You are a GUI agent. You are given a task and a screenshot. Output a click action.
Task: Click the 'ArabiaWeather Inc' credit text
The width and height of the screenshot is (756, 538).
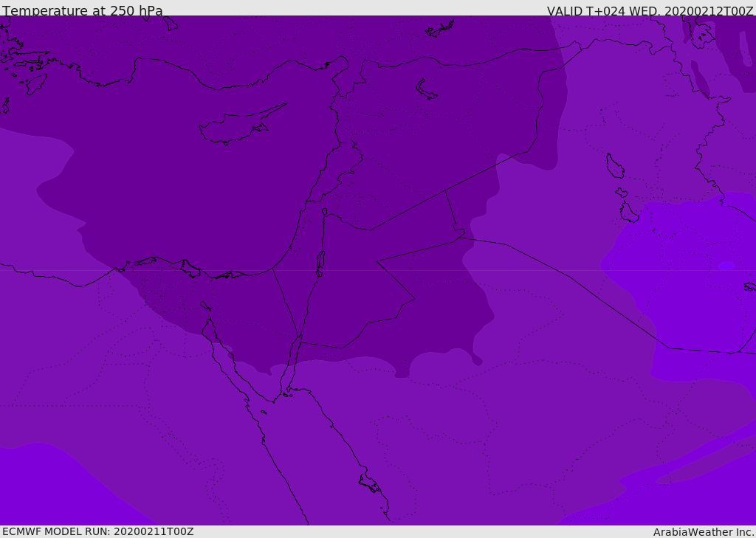703,532
